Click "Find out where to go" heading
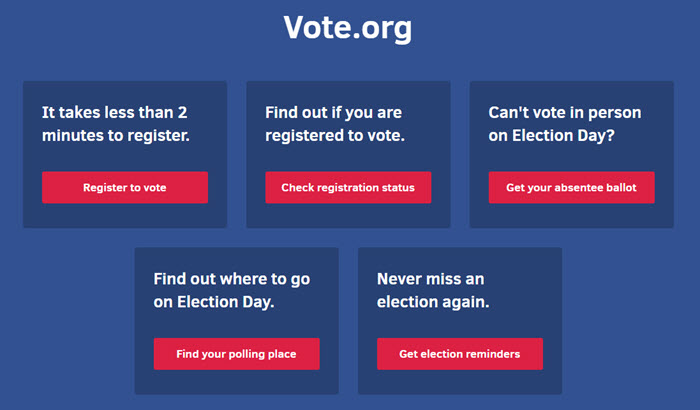Viewport: 700px width, 410px height. click(231, 278)
